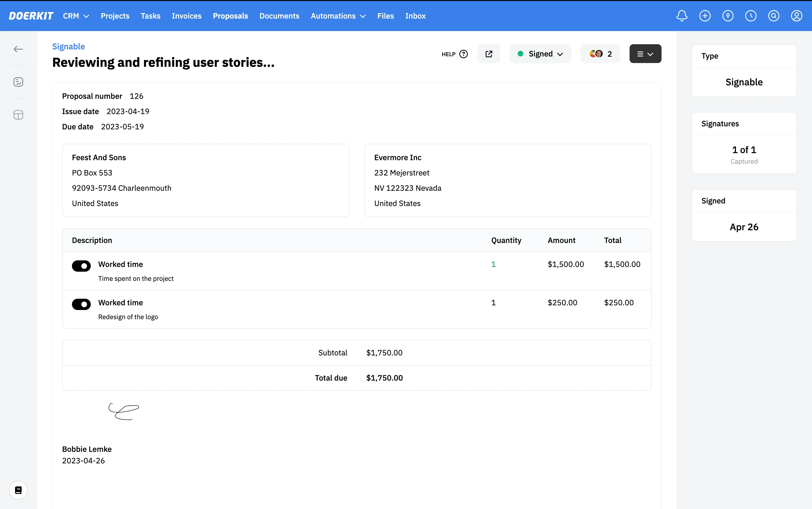Open the time tracking clock icon
The width and height of the screenshot is (812, 509).
750,16
